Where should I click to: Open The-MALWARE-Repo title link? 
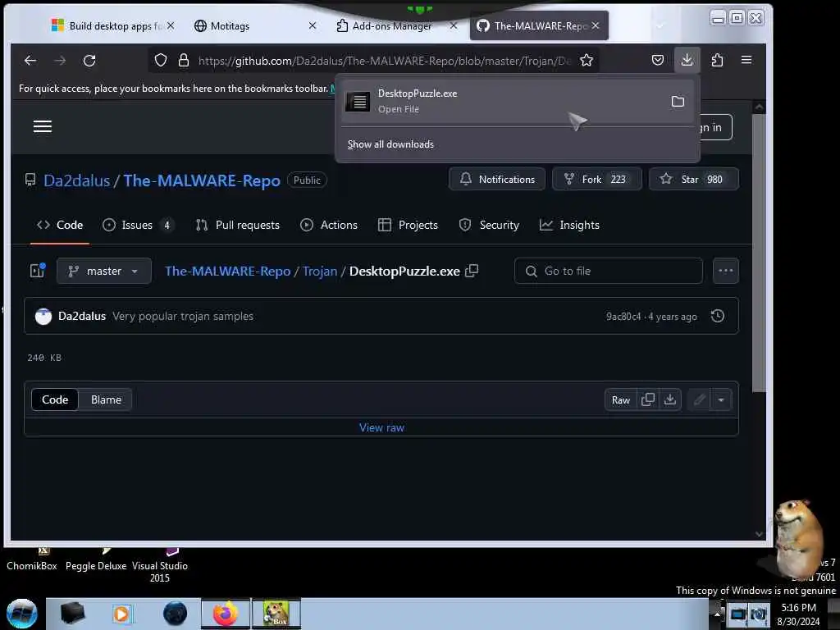pos(202,180)
